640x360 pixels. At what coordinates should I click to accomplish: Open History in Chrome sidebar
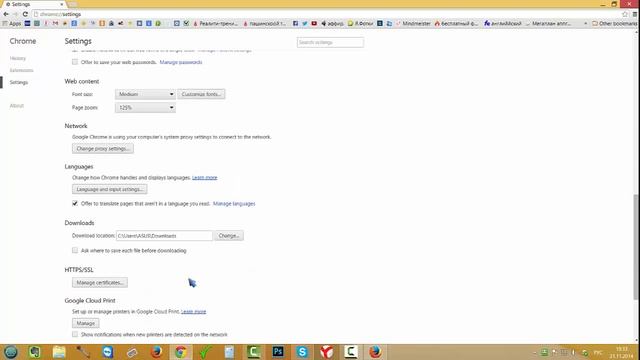click(x=18, y=58)
